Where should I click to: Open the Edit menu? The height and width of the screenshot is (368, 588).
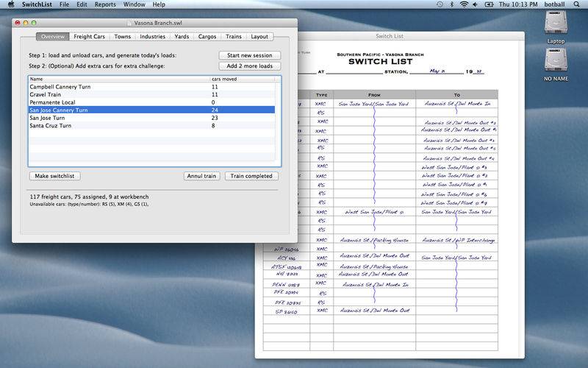pos(82,4)
